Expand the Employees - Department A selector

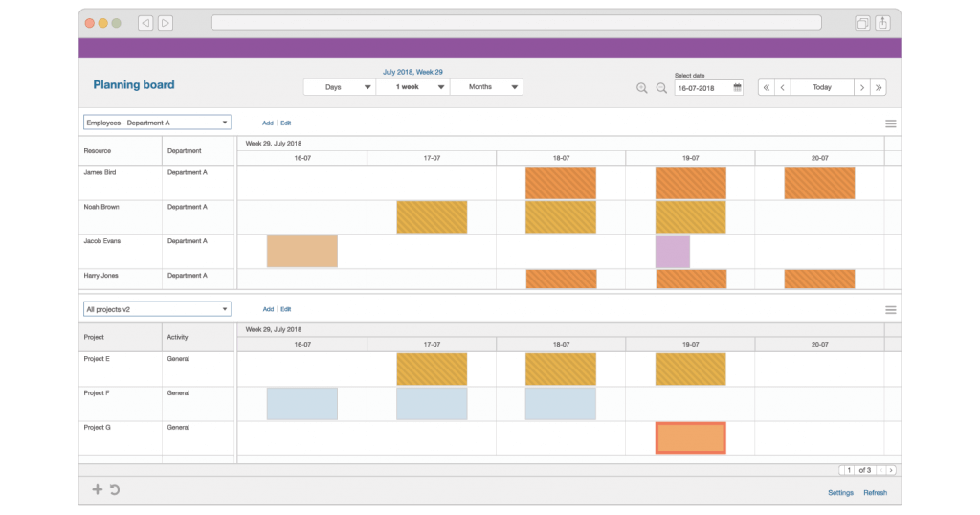[x=157, y=123]
